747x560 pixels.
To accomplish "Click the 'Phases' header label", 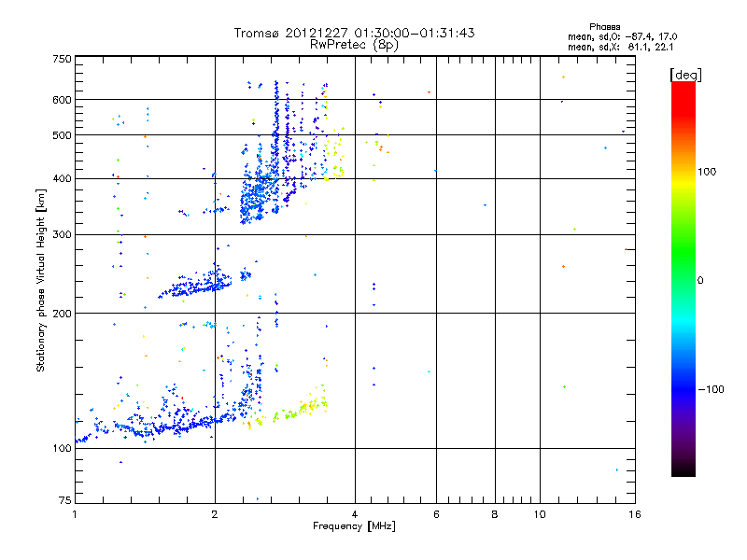I will pyautogui.click(x=604, y=27).
